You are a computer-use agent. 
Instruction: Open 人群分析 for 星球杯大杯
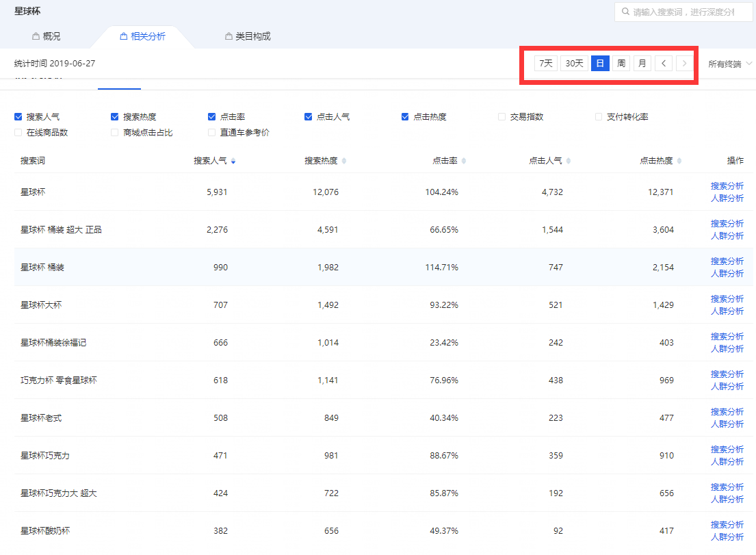click(727, 311)
